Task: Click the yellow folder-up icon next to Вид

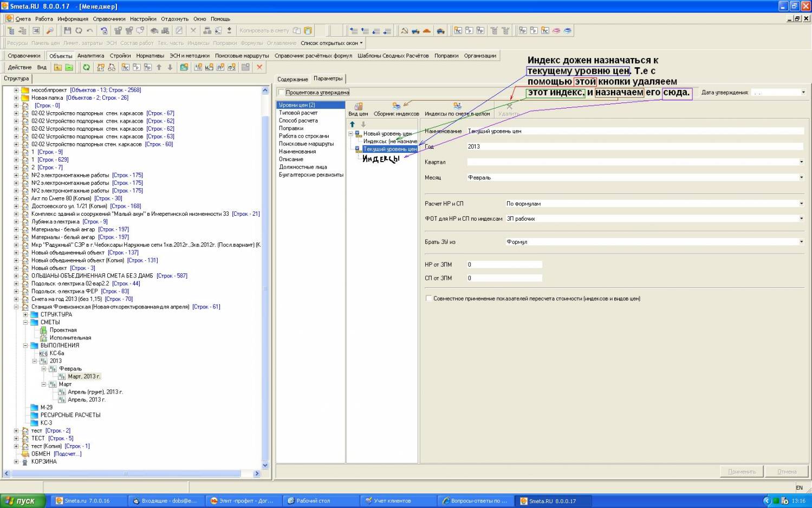Action: (57, 67)
